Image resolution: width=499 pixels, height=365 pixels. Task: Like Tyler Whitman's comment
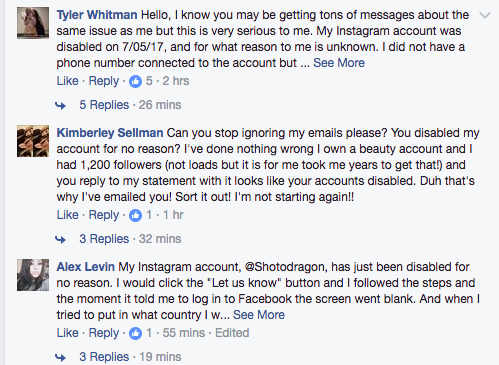click(68, 81)
